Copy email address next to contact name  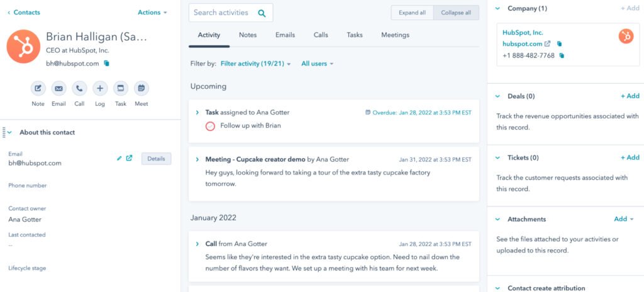106,64
